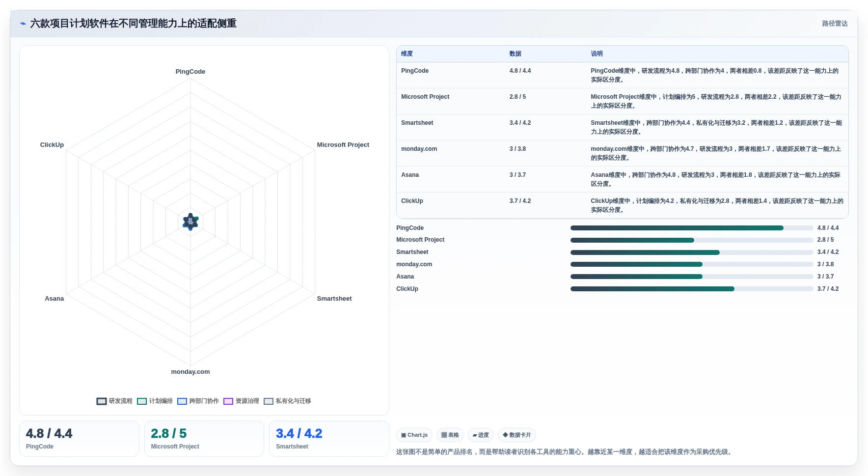Viewport: 868px width, 476px height.
Task: Click the Asana progress bar
Action: tap(692, 277)
